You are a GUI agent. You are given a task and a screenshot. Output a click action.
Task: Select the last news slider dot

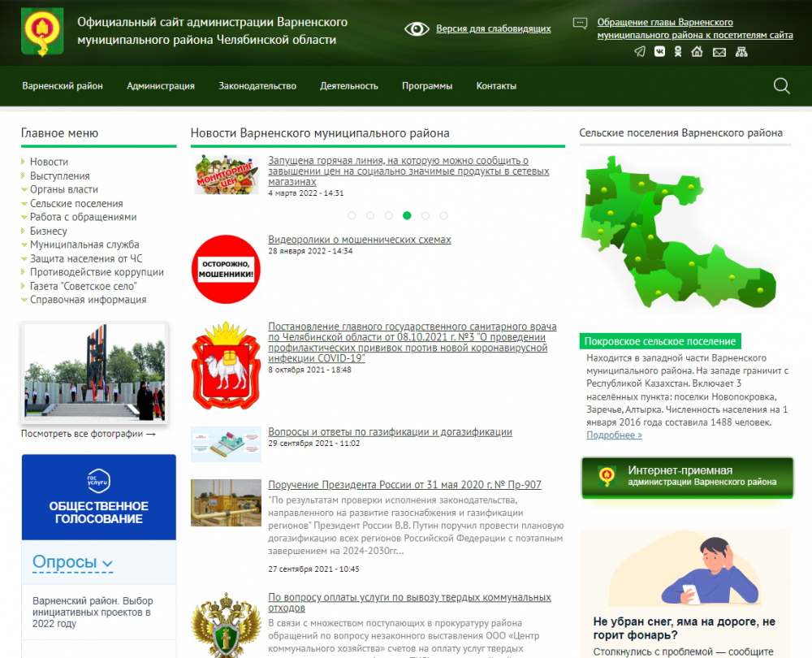(444, 215)
